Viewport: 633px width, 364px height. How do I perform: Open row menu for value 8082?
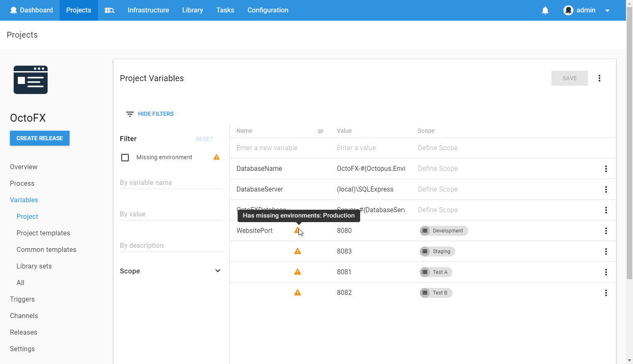coord(606,293)
